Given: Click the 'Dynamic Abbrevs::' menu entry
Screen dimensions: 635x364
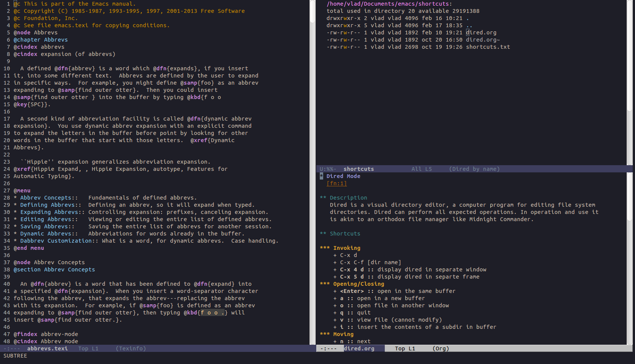Looking at the screenshot, I should click(49, 234).
